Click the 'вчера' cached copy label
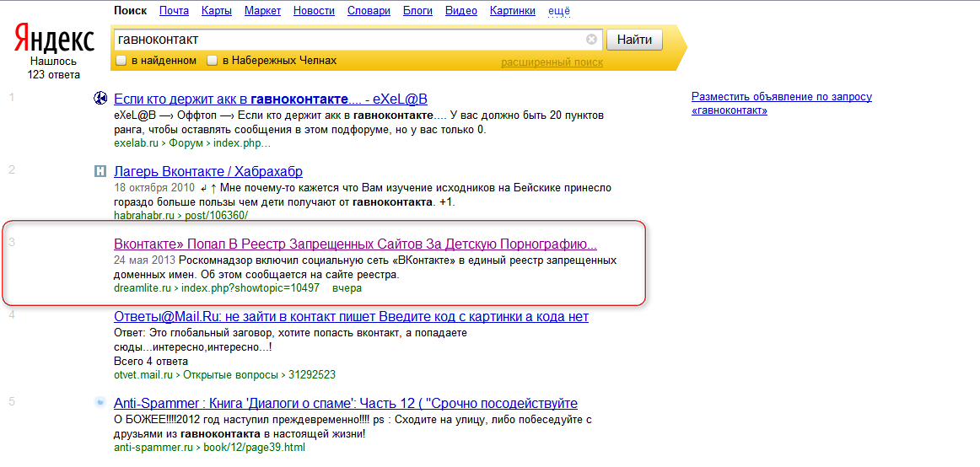The height and width of the screenshot is (467, 980). point(347,287)
